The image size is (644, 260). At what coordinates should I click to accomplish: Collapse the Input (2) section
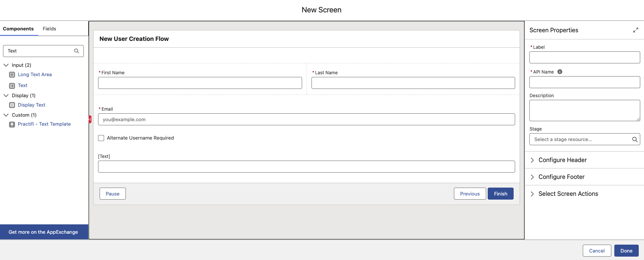coord(6,65)
